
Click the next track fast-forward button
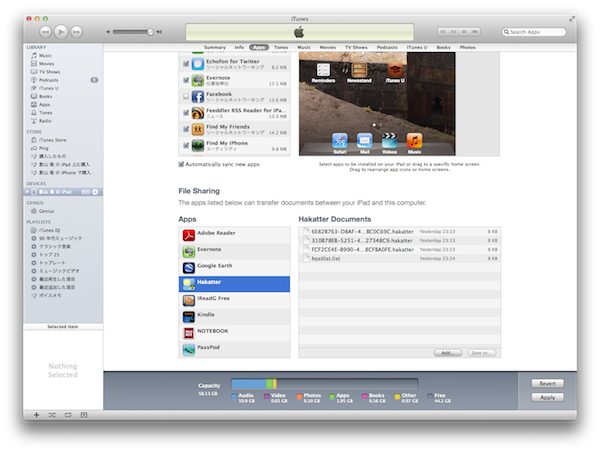(77, 32)
